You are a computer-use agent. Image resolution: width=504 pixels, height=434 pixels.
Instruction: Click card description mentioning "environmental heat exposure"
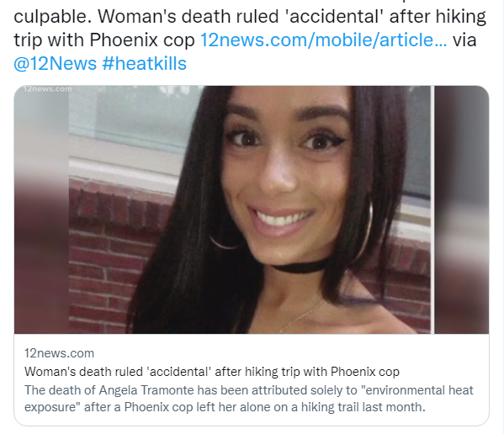pos(249,399)
